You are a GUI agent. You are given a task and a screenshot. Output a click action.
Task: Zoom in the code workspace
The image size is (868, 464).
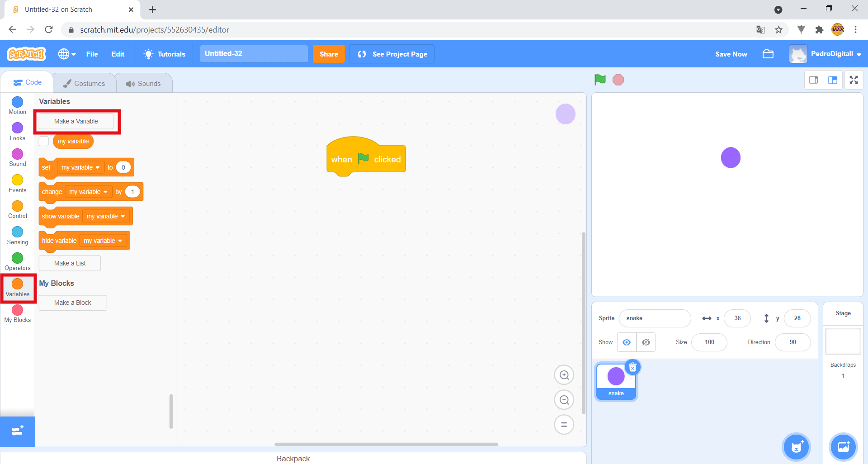point(564,375)
